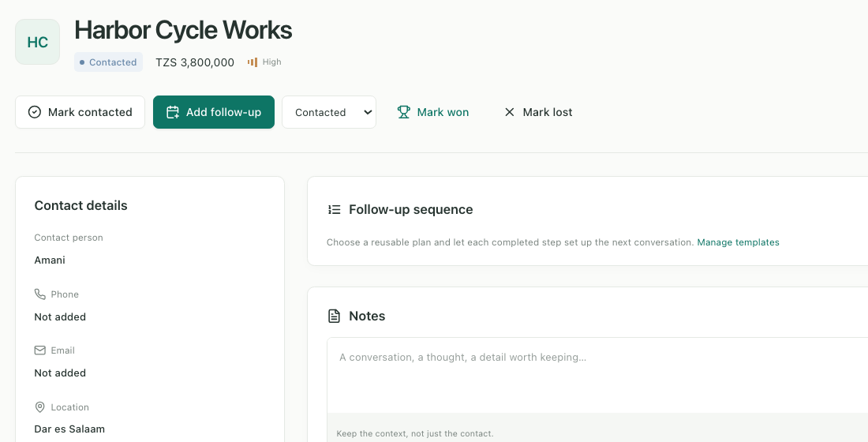This screenshot has width=868, height=442.
Task: Click Not added under Email
Action: click(60, 373)
